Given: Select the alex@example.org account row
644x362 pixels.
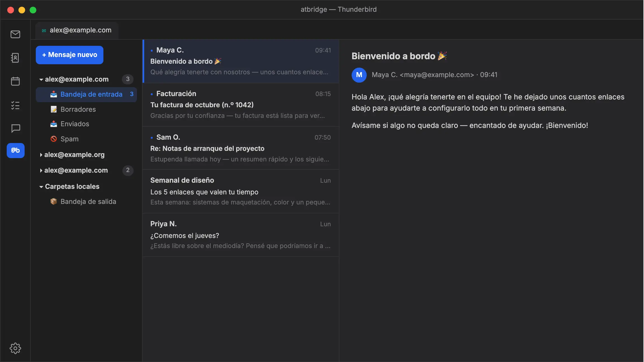Looking at the screenshot, I should click(86, 155).
